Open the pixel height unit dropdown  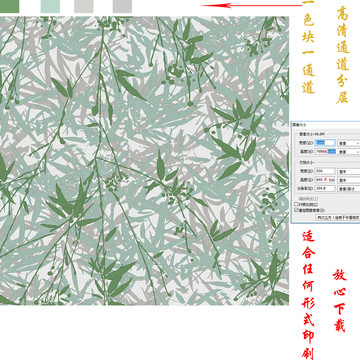[349, 152]
